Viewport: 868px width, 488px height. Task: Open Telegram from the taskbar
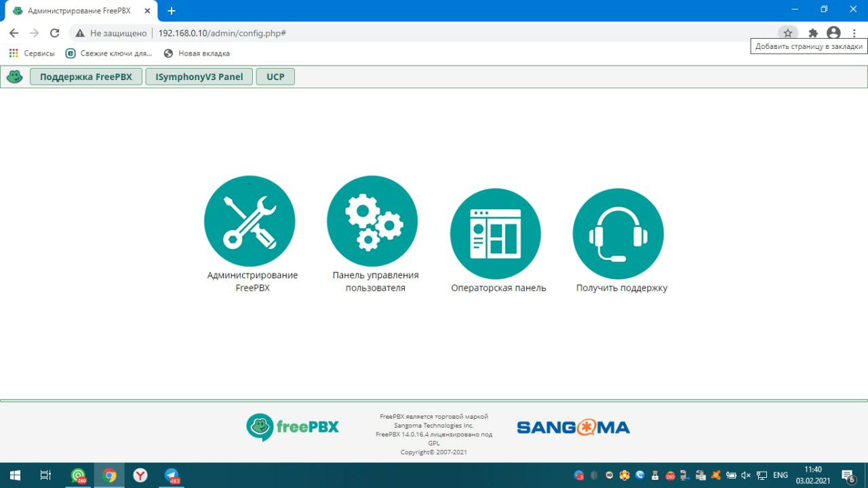172,475
